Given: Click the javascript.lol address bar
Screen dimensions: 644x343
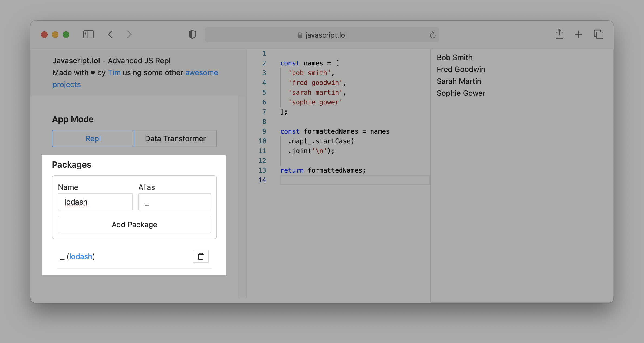Looking at the screenshot, I should (x=322, y=35).
